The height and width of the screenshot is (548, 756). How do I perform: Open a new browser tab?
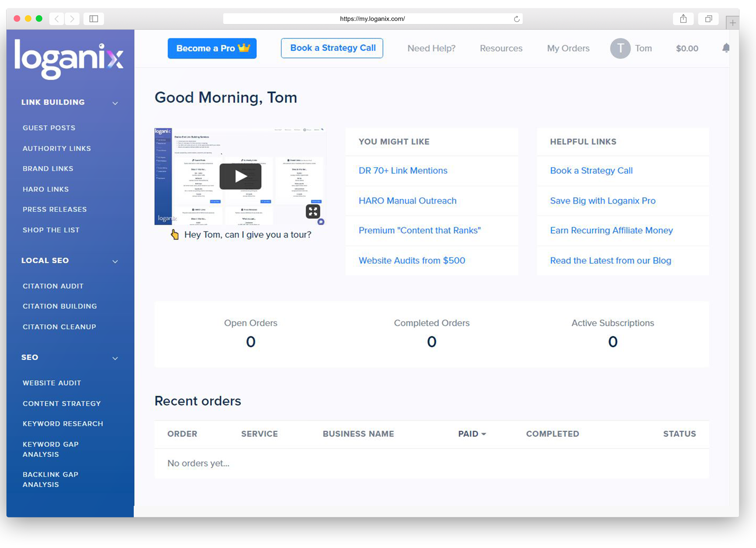732,23
